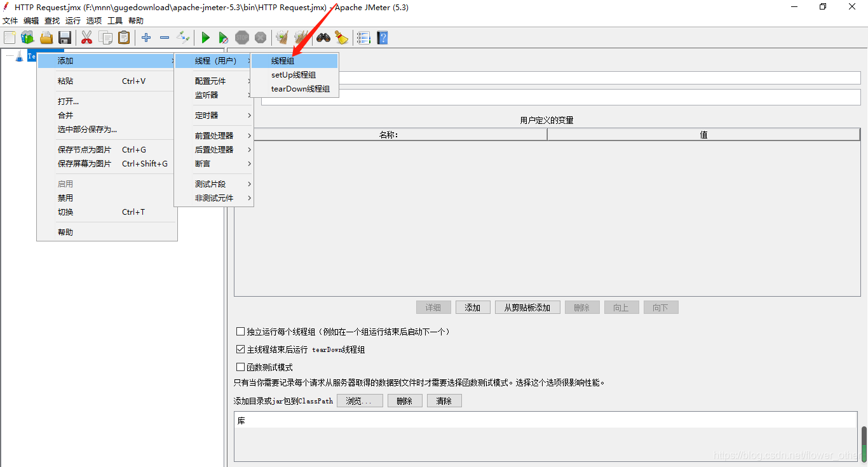Click the Clear All double-broom icon
Image resolution: width=868 pixels, height=467 pixels.
pyautogui.click(x=301, y=37)
